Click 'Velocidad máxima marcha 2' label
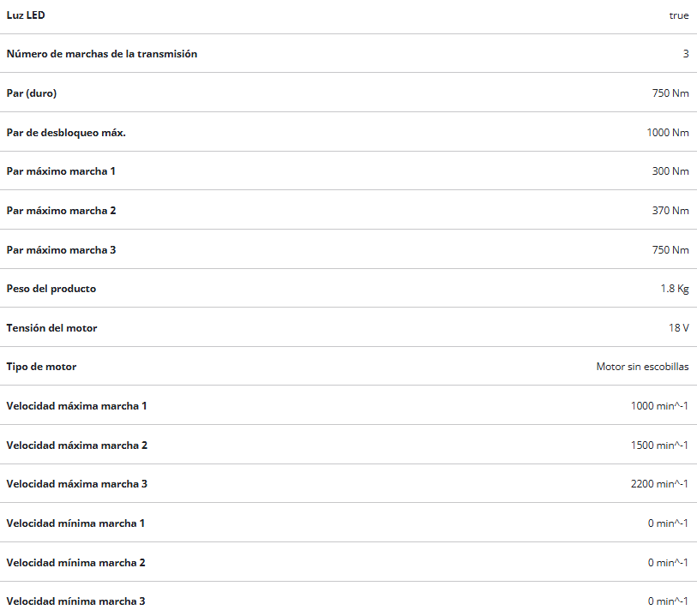Viewport: 697px width, 616px height. [x=76, y=446]
